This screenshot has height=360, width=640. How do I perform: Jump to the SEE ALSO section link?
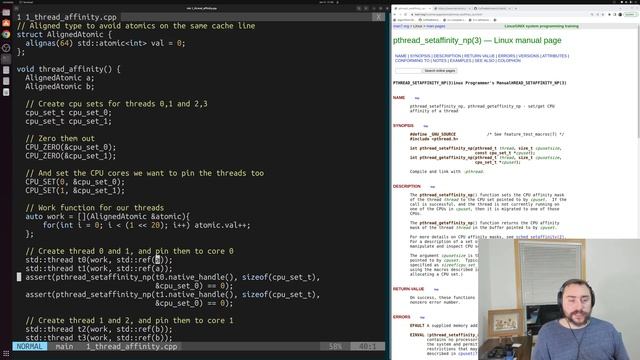click(x=484, y=60)
